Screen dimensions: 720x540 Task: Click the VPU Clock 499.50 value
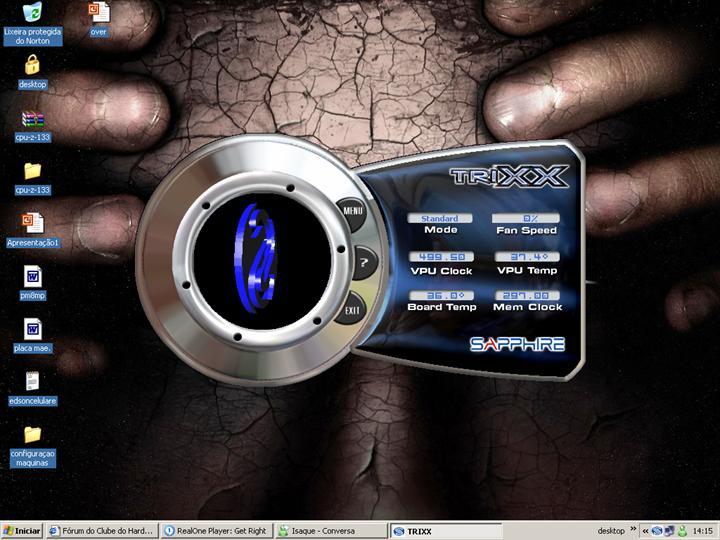point(441,257)
